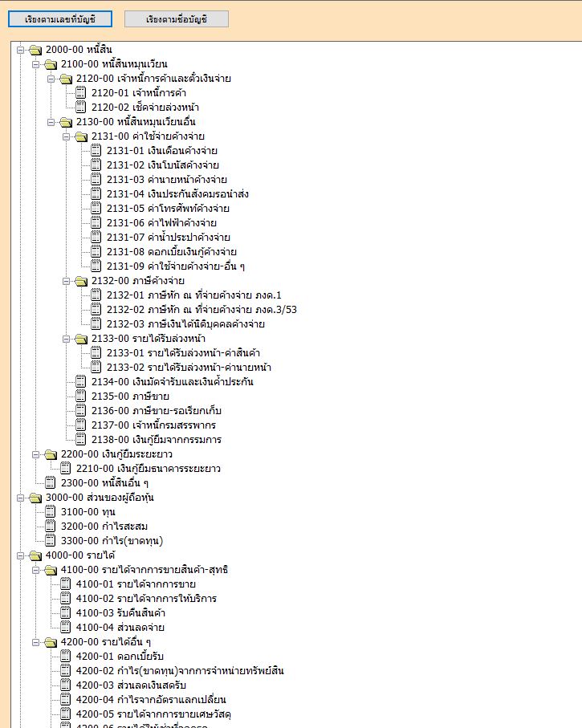Image resolution: width=582 pixels, height=728 pixels.
Task: Select account 2210-00 เงินกู้ยืมธนาคารระยะยาว
Action: pyautogui.click(x=148, y=469)
